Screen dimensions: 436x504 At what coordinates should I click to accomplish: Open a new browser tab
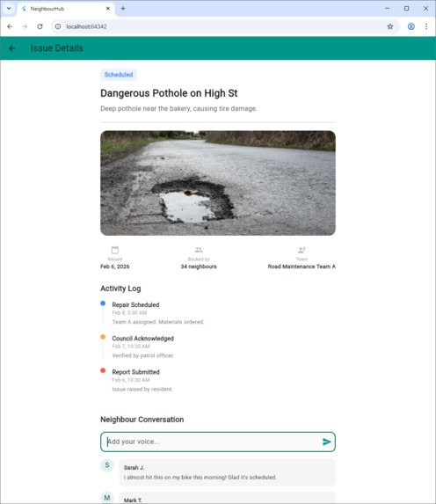click(123, 9)
